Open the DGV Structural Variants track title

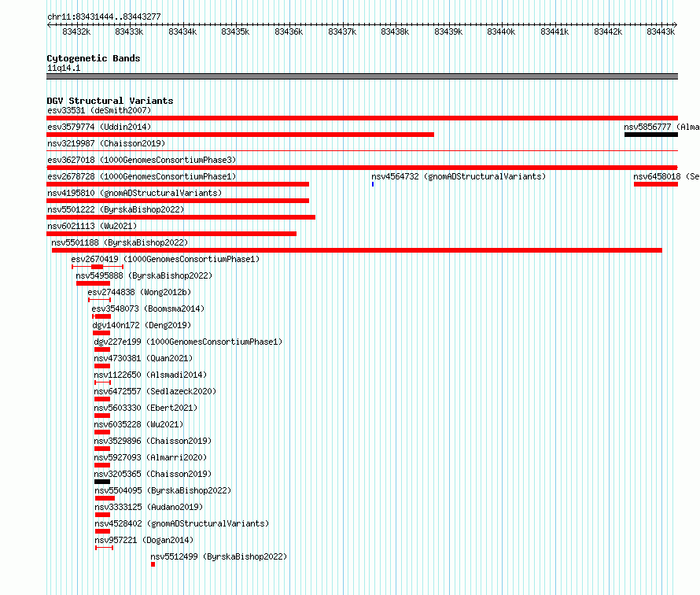coord(110,101)
